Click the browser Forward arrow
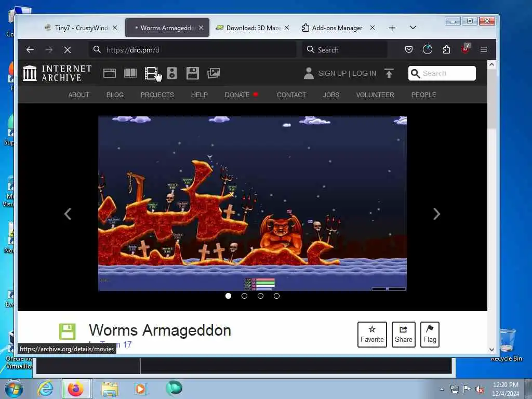The width and height of the screenshot is (532, 399). pos(49,50)
